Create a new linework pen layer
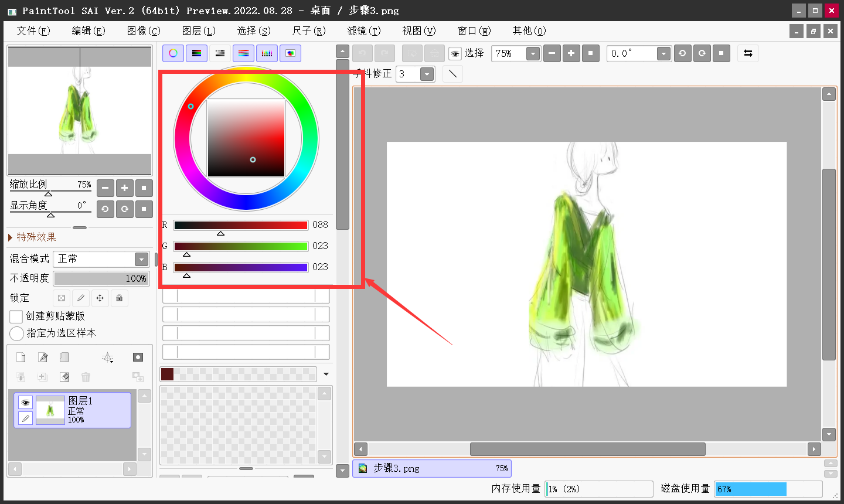Viewport: 844px width, 504px height. click(x=43, y=357)
